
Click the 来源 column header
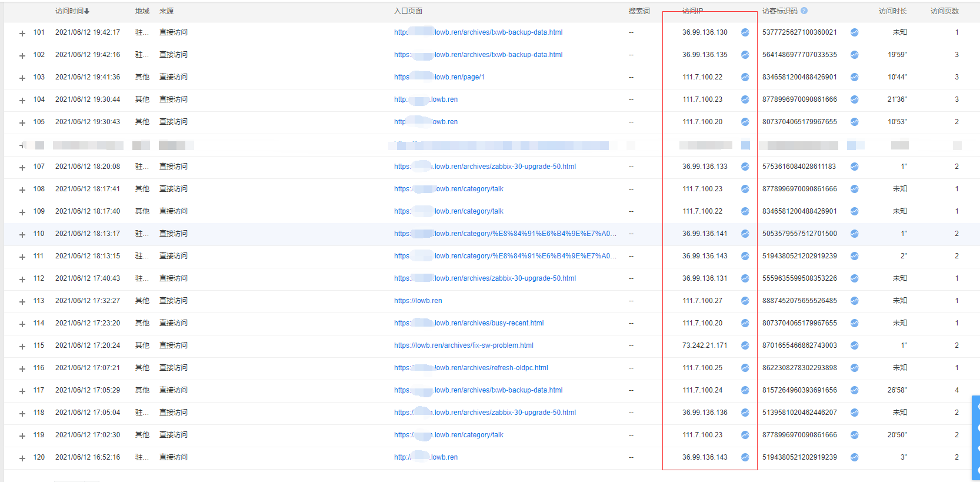[166, 11]
